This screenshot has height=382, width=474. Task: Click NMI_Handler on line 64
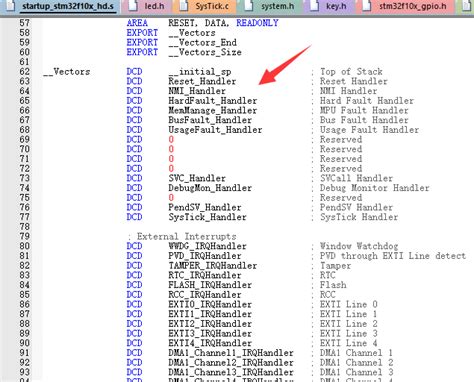point(197,91)
